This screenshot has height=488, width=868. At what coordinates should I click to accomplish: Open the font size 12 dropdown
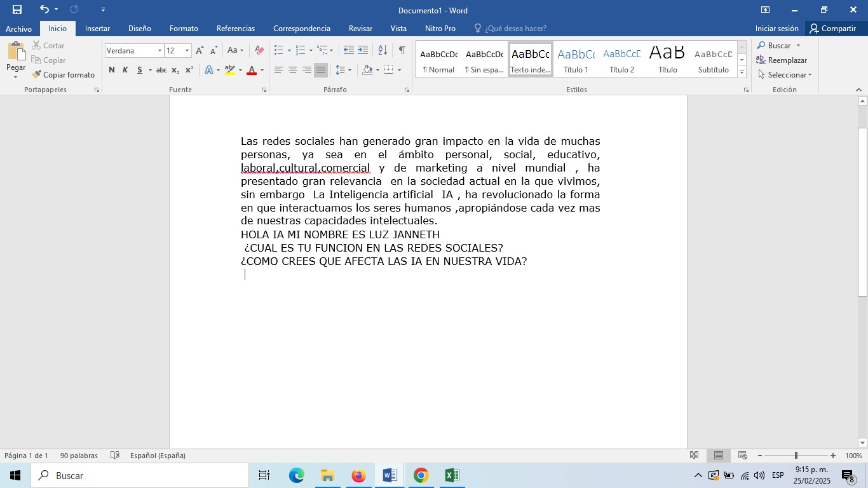click(187, 51)
